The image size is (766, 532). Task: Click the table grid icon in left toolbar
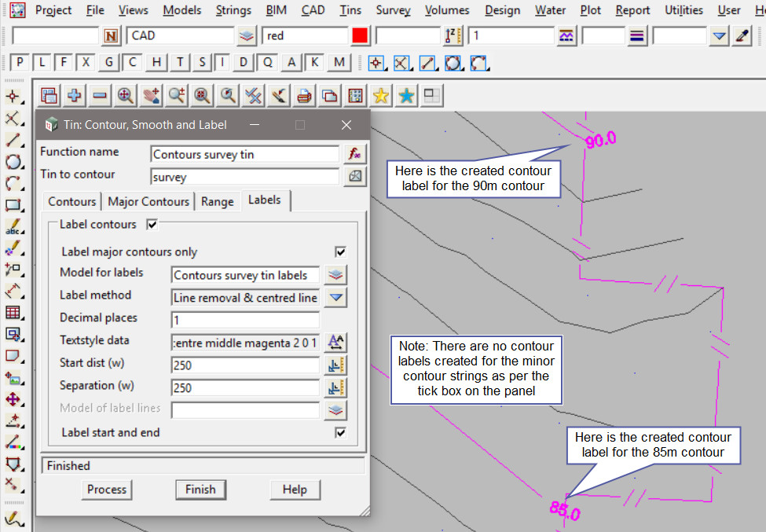click(x=13, y=312)
